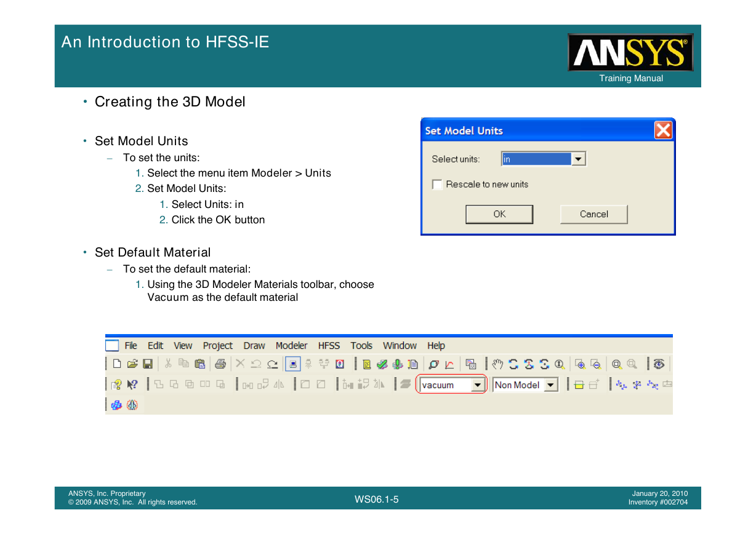The width and height of the screenshot is (756, 534).
Task: Click the Analyze All icon
Action: [x=398, y=364]
